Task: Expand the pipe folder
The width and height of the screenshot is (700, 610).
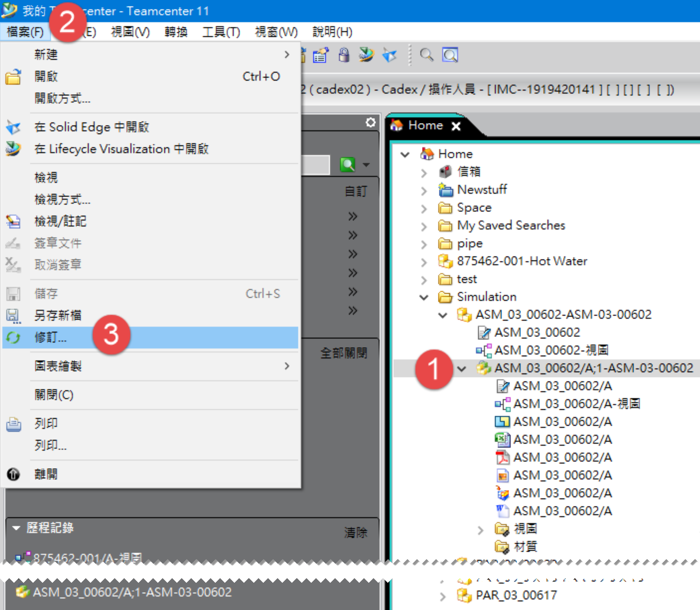Action: coord(424,244)
